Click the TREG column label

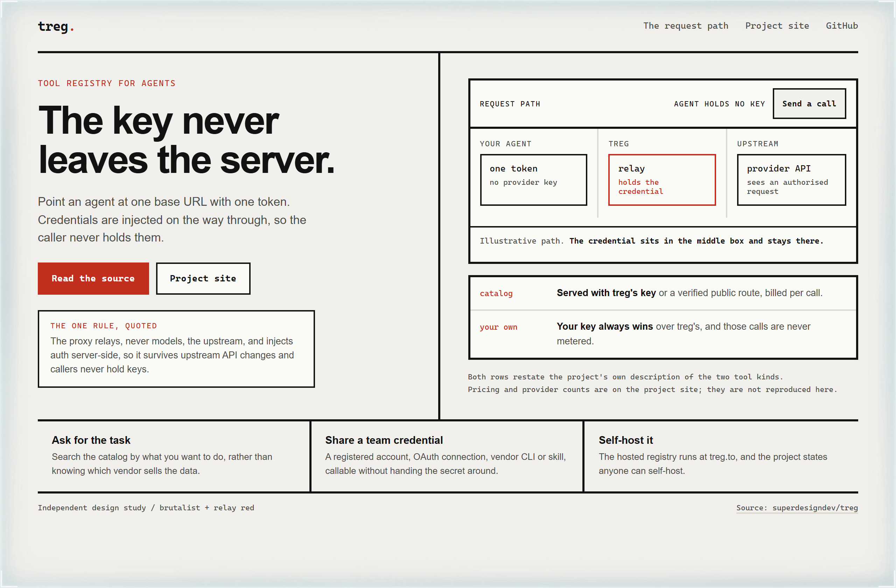coord(618,144)
